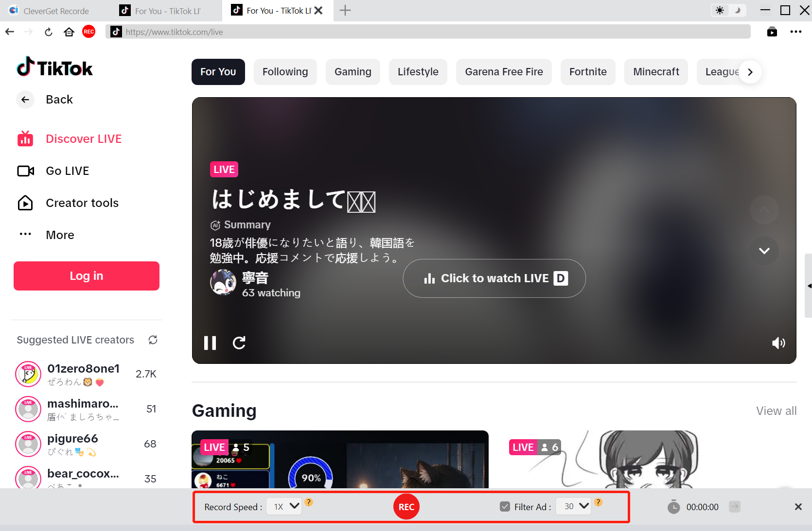The width and height of the screenshot is (812, 531).
Task: Click the home icon in browser toolbar
Action: click(x=69, y=32)
